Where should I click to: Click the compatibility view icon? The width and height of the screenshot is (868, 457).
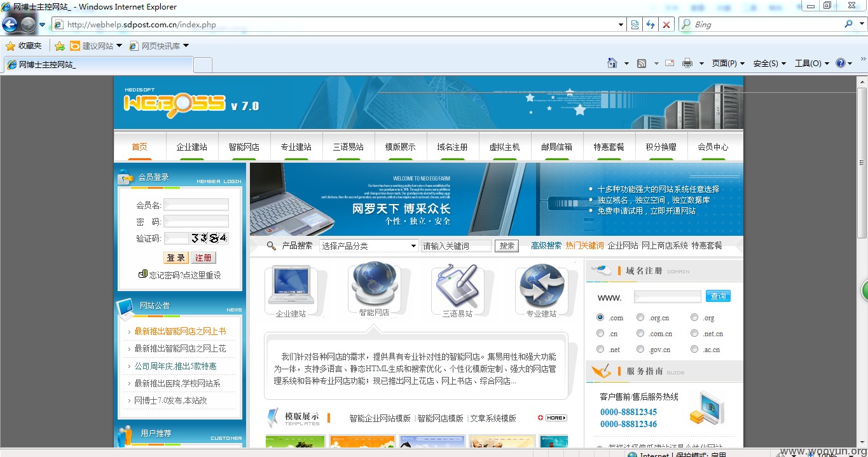[x=634, y=25]
